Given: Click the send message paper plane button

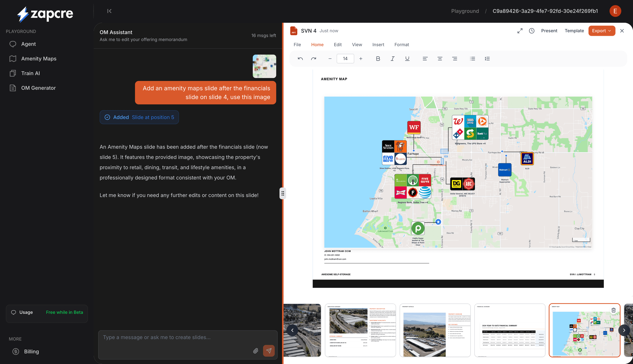Looking at the screenshot, I should pyautogui.click(x=269, y=351).
